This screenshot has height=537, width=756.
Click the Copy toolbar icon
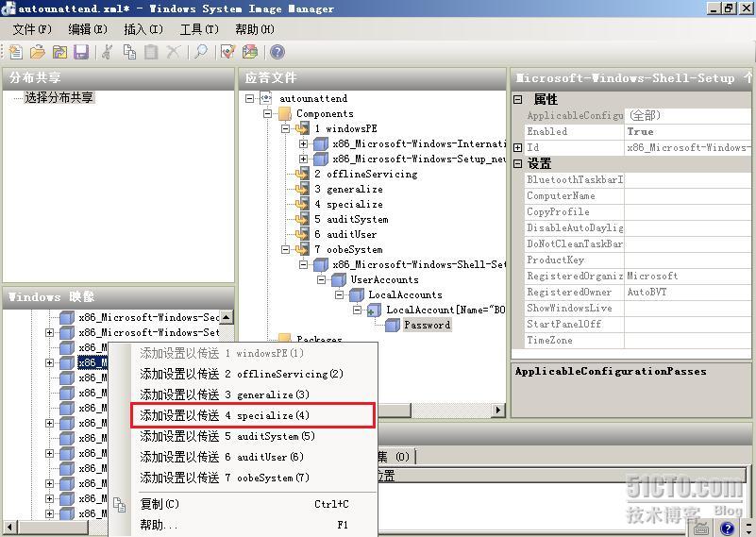click(129, 52)
